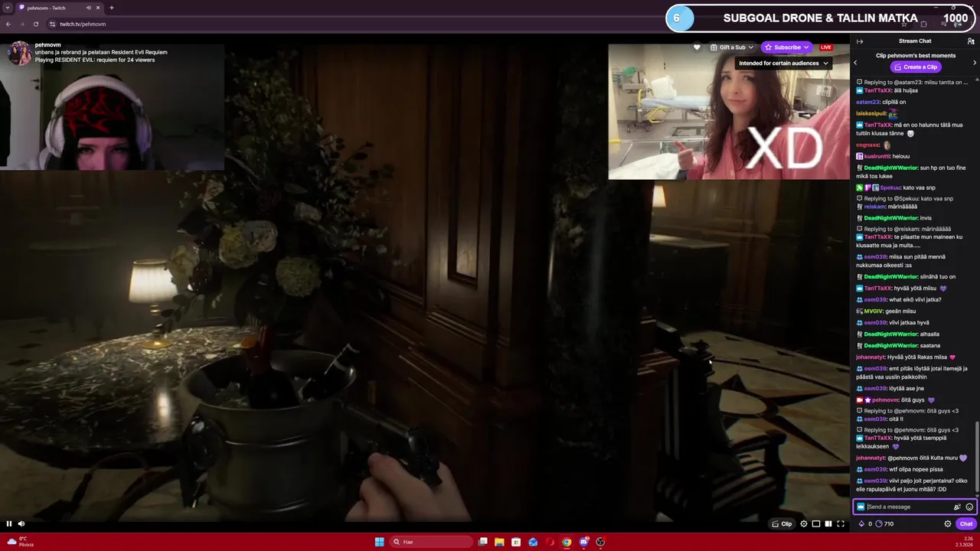The width and height of the screenshot is (980, 551).
Task: Close the pehmovm Twitch tab
Action: tap(99, 8)
